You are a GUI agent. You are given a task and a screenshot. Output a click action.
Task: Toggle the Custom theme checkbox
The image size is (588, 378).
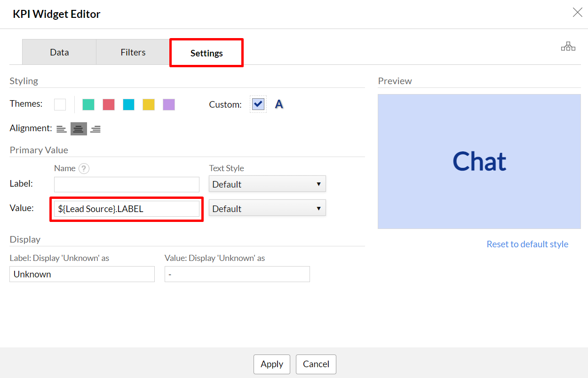pyautogui.click(x=258, y=104)
